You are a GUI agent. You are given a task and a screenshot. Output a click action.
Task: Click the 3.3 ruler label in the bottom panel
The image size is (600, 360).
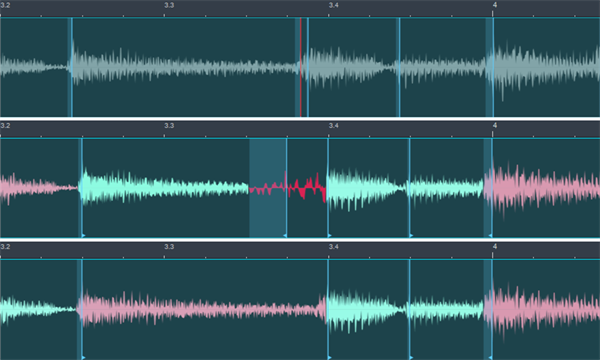tap(169, 247)
